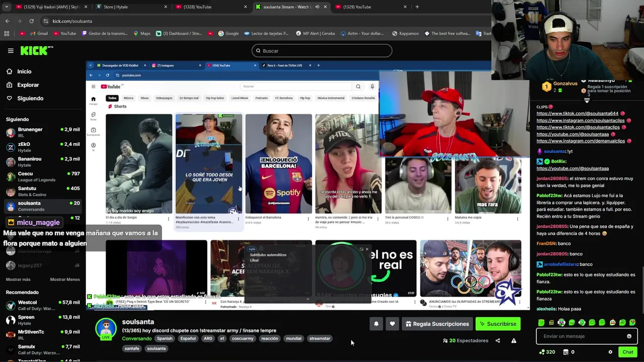
Task: Open the Conversando category link
Action: point(136,339)
